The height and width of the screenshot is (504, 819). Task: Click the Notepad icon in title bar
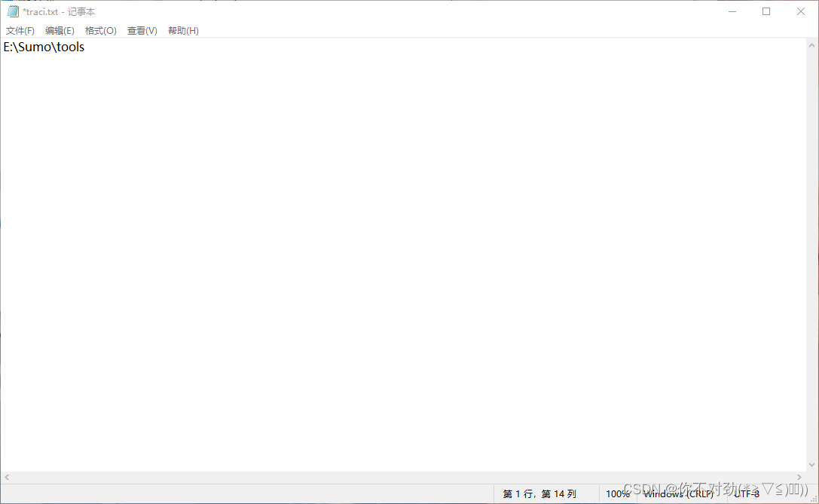click(x=13, y=11)
